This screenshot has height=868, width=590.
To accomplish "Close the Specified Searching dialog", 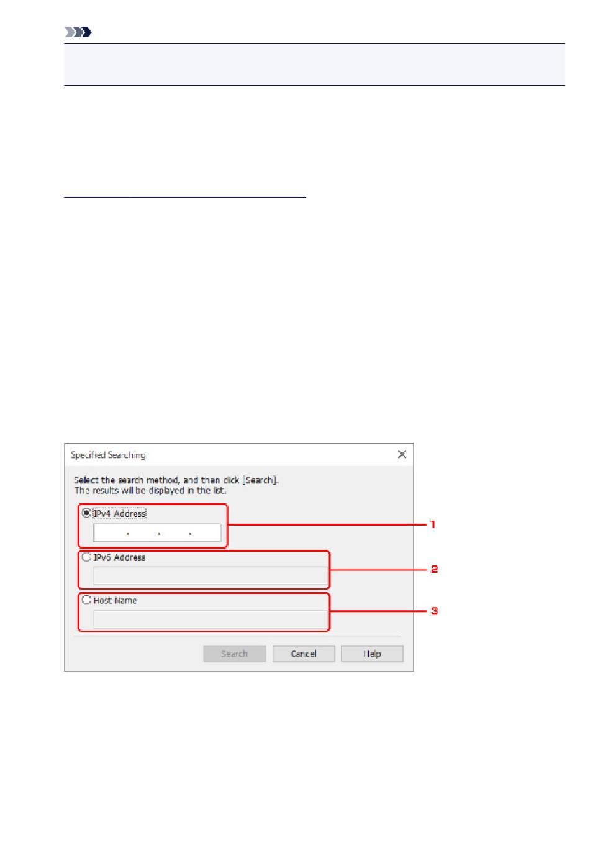I will point(402,454).
